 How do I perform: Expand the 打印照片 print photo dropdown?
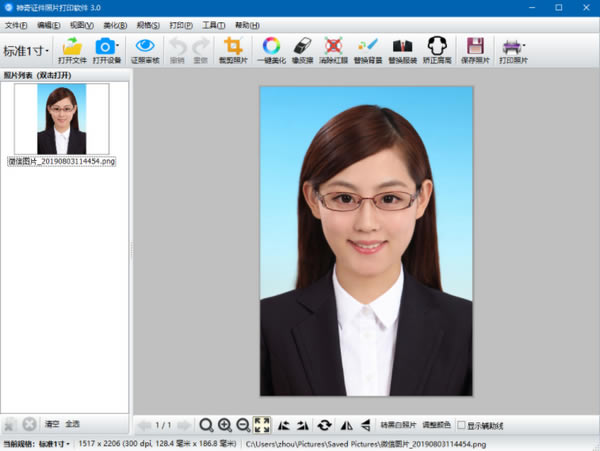pyautogui.click(x=524, y=46)
